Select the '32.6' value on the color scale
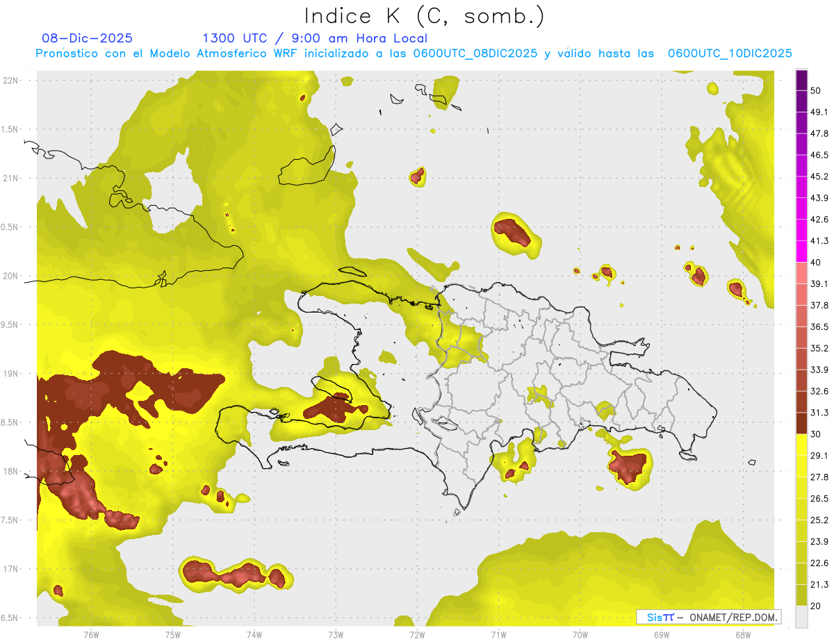 tap(819, 391)
